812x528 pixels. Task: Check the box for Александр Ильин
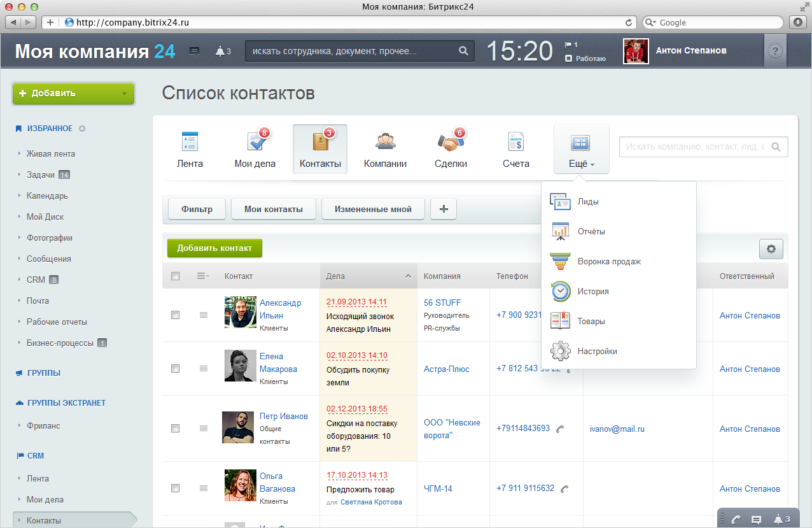[176, 315]
